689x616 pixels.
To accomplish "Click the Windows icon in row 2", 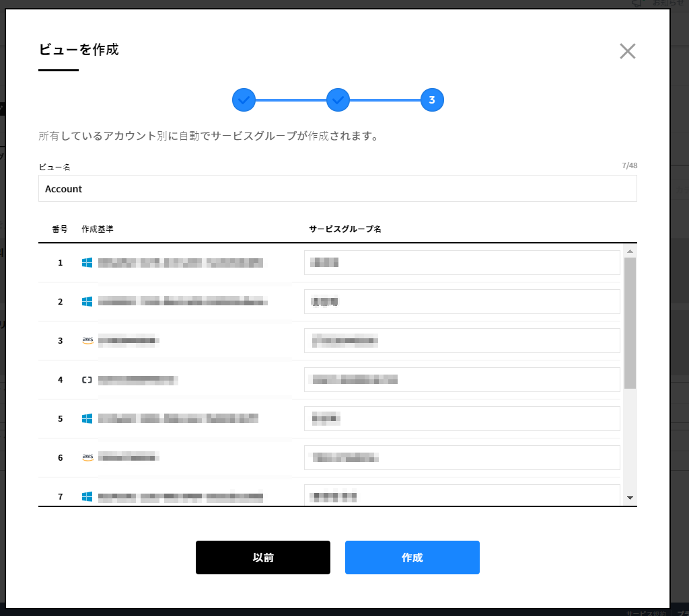I will click(x=87, y=302).
